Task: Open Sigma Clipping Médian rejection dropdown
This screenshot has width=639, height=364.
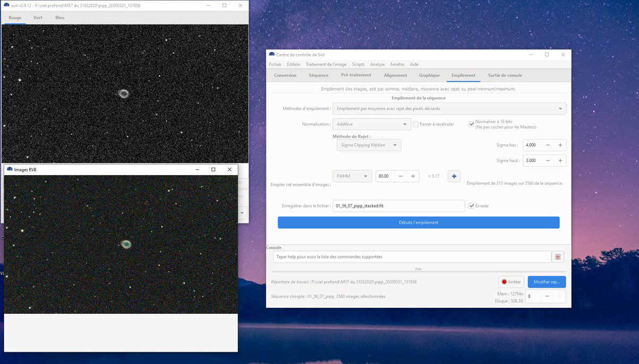Action: click(x=369, y=145)
